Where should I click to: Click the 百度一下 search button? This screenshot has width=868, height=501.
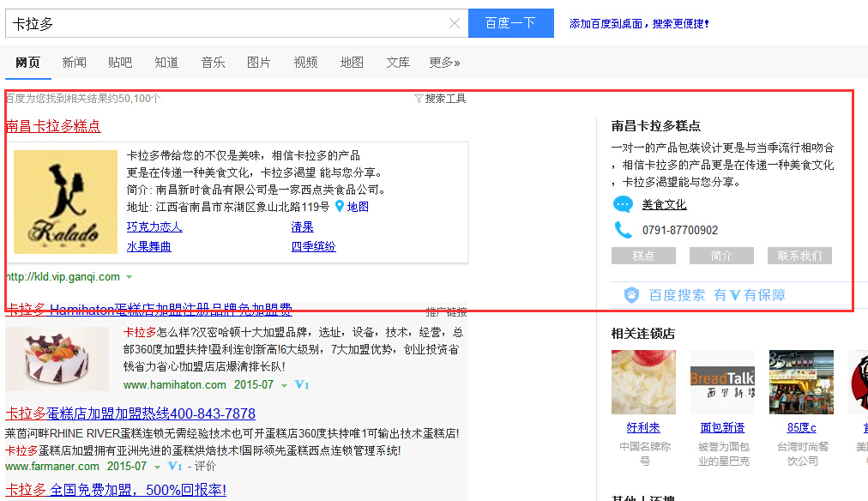click(511, 23)
